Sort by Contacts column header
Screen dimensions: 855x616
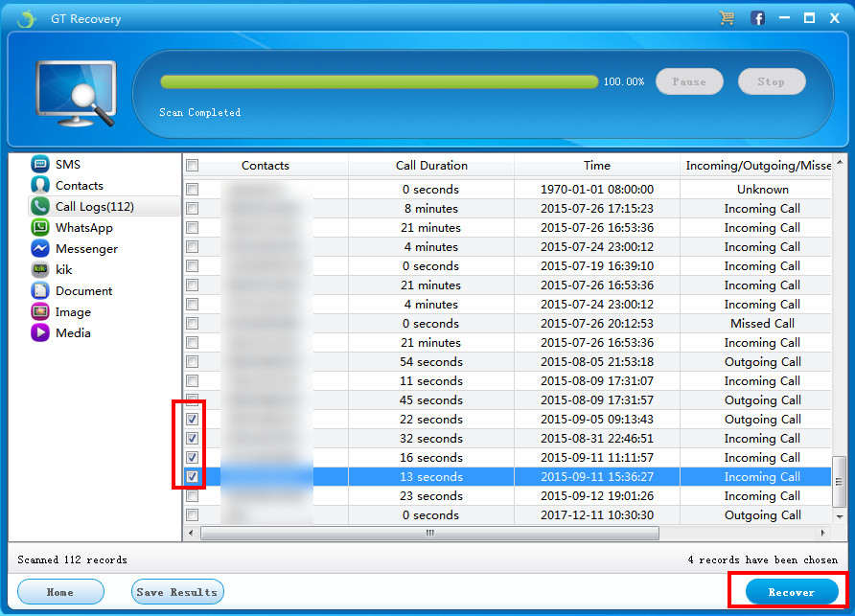(x=266, y=165)
